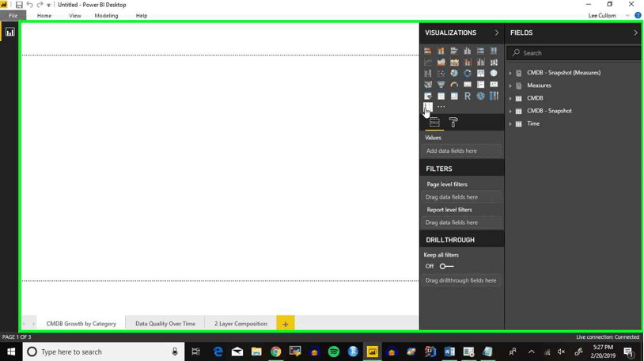The image size is (644, 361).
Task: Click 'Drag drillthrough fields here' well
Action: click(462, 280)
